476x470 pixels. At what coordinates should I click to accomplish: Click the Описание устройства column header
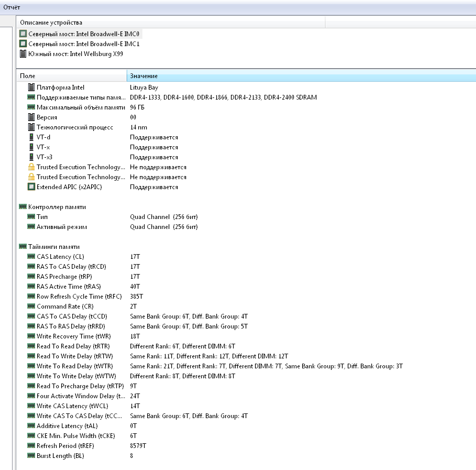point(171,23)
